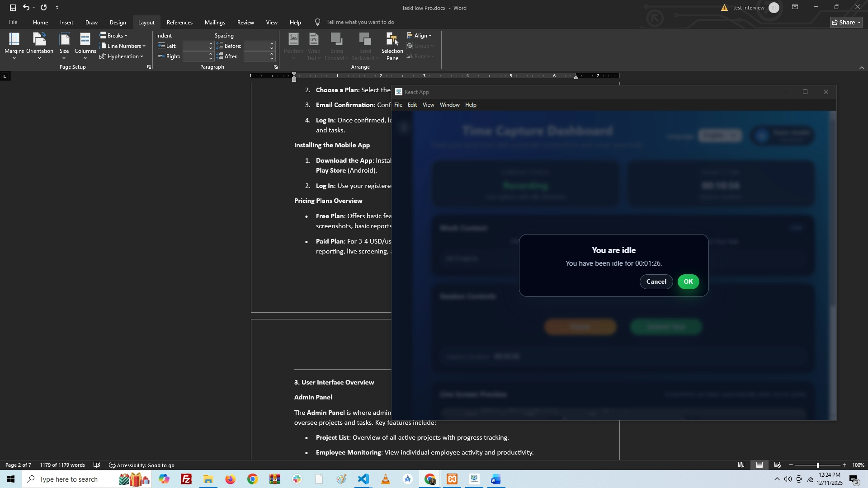Open VLC from the taskbar
The width and height of the screenshot is (868, 488).
pyautogui.click(x=386, y=479)
